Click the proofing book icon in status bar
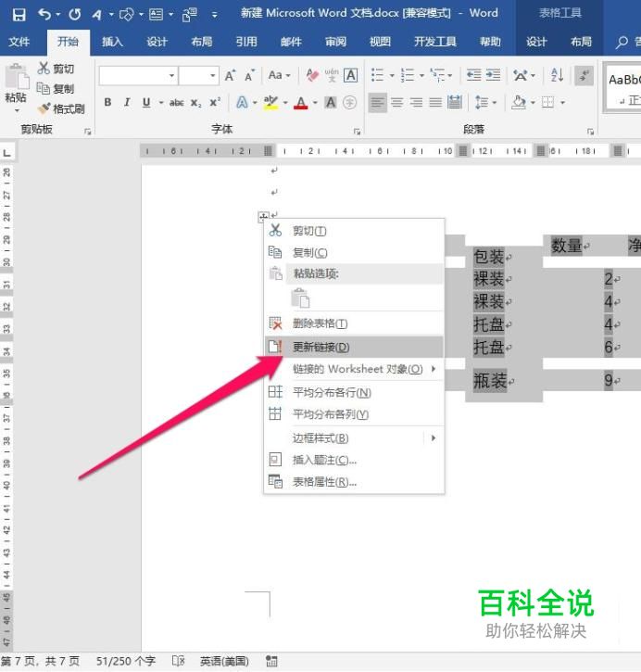 (178, 661)
